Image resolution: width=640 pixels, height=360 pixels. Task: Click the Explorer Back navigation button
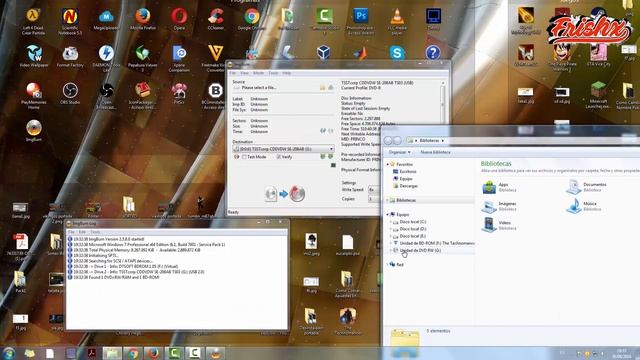[x=388, y=140]
